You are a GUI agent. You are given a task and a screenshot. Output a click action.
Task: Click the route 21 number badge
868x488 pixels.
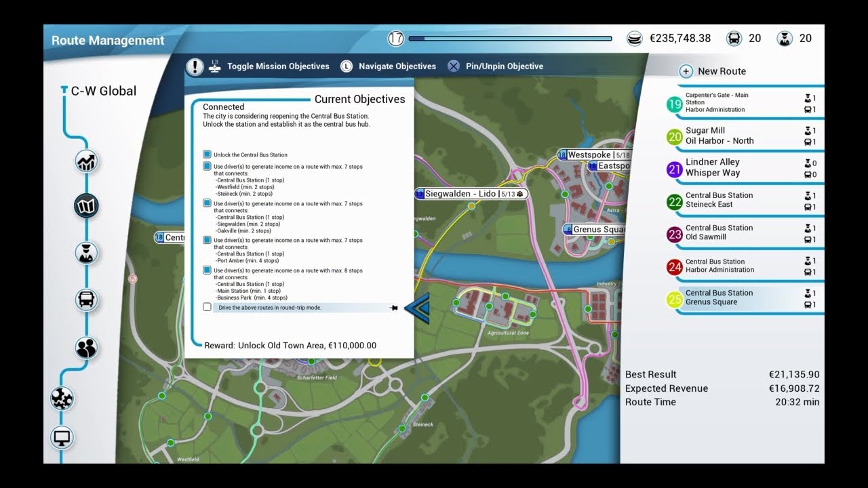[x=675, y=169]
